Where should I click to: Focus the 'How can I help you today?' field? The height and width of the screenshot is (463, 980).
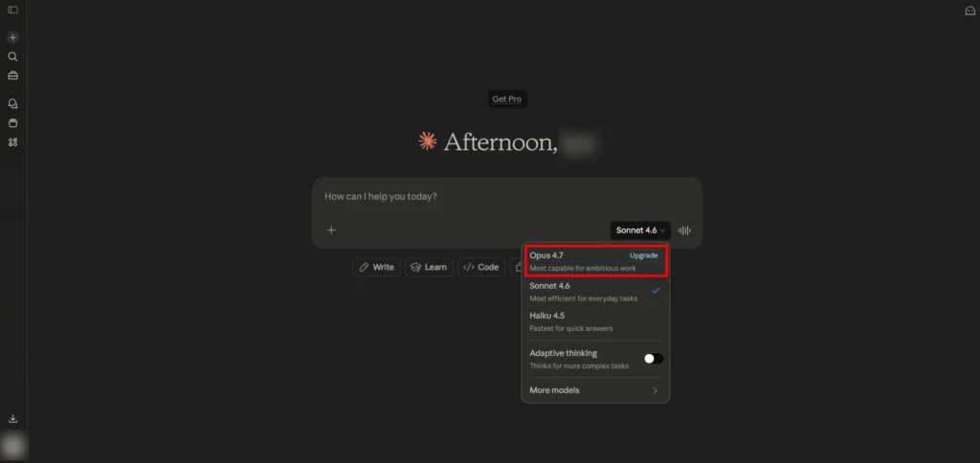(507, 196)
